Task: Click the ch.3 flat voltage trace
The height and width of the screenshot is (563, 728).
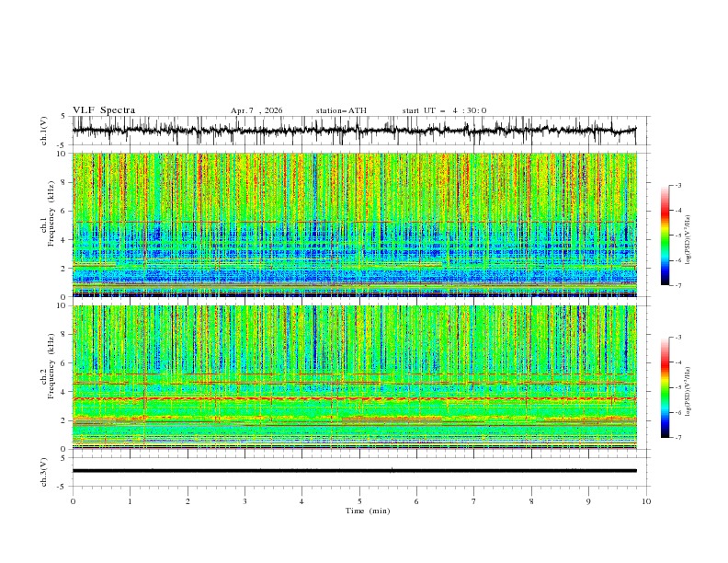Action: pyautogui.click(x=355, y=471)
